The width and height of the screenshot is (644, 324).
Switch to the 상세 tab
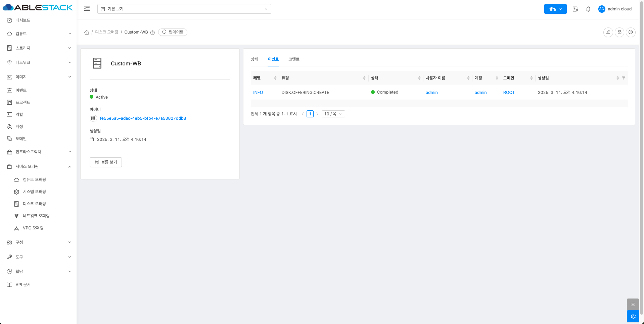pyautogui.click(x=254, y=59)
